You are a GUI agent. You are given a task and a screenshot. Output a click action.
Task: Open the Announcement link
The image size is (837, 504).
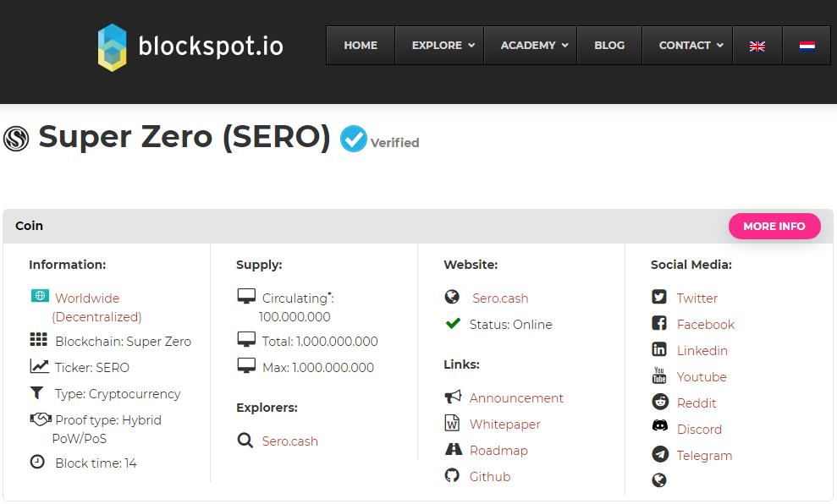516,397
